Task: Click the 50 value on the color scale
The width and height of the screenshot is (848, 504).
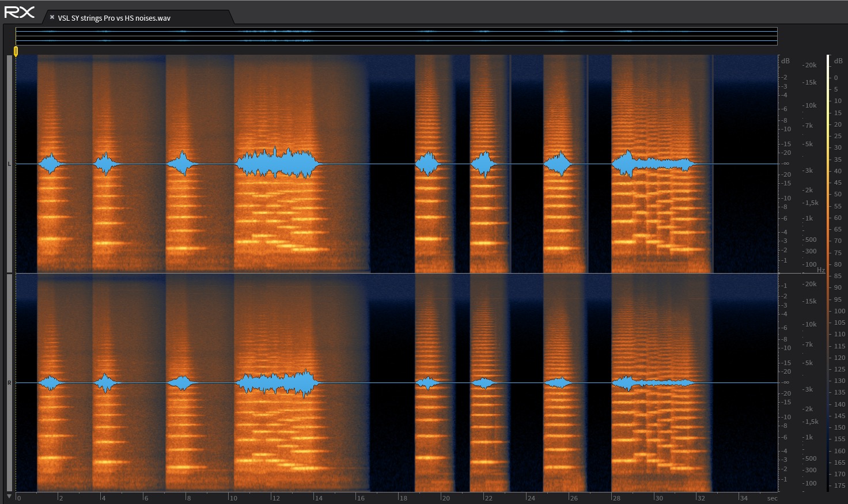Action: coord(838,194)
